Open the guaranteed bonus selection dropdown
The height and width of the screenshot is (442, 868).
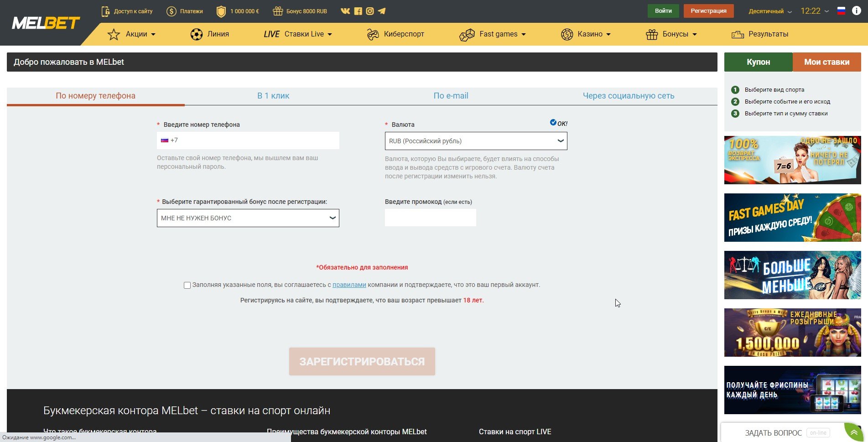(248, 218)
